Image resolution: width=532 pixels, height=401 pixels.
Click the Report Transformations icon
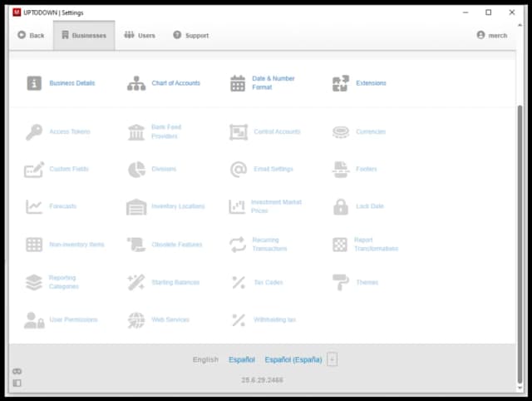point(340,245)
